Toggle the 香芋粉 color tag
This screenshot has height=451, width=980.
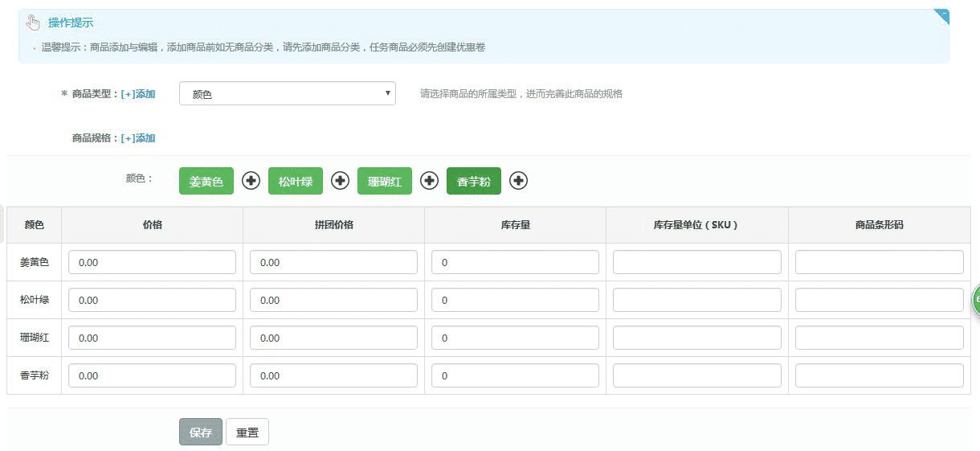coord(474,181)
